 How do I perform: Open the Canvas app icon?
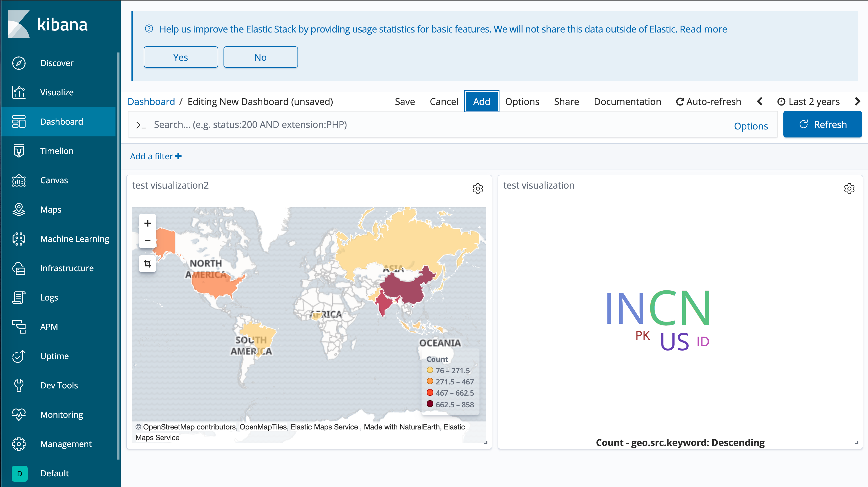point(19,180)
